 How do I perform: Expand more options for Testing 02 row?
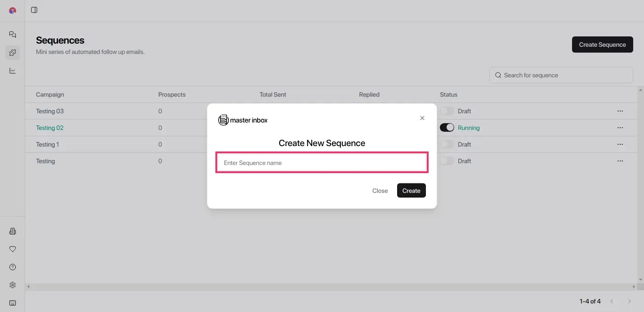620,128
